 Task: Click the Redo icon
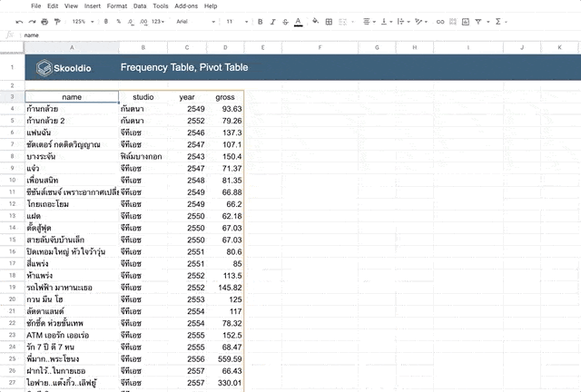[x=33, y=22]
